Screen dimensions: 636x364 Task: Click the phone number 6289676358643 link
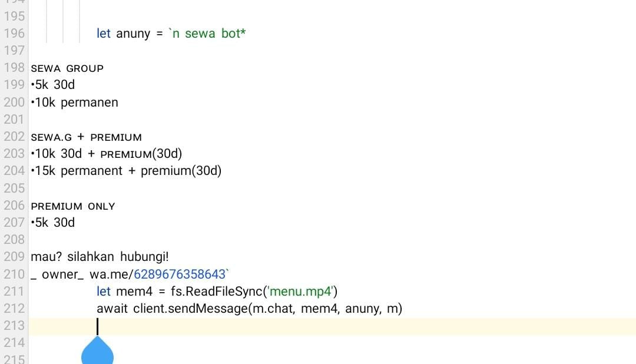pos(179,274)
